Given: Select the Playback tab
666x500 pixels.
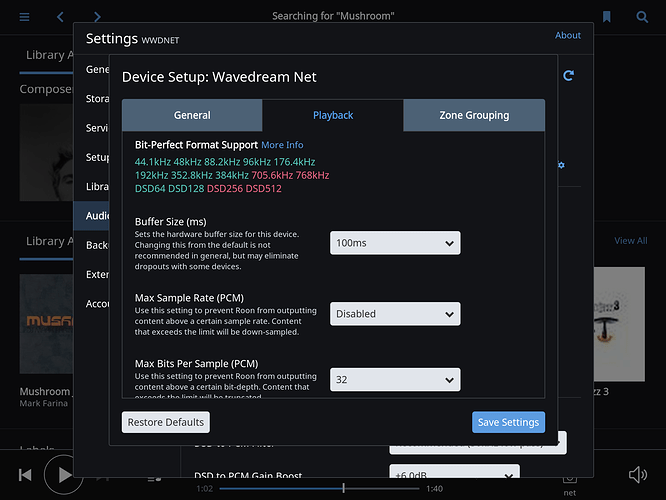Looking at the screenshot, I should (x=333, y=115).
